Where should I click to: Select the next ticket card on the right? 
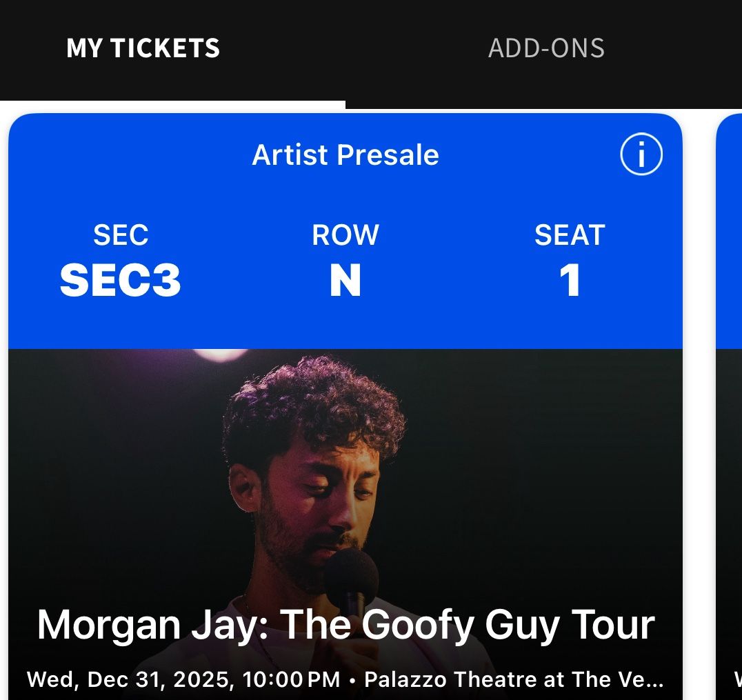pyautogui.click(x=733, y=345)
